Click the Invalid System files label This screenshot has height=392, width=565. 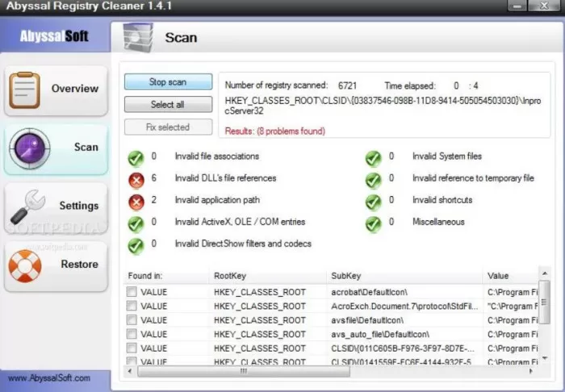click(447, 156)
